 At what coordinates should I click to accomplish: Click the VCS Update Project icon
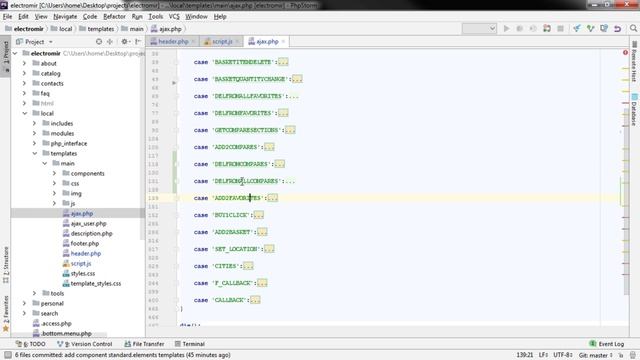coord(577,29)
